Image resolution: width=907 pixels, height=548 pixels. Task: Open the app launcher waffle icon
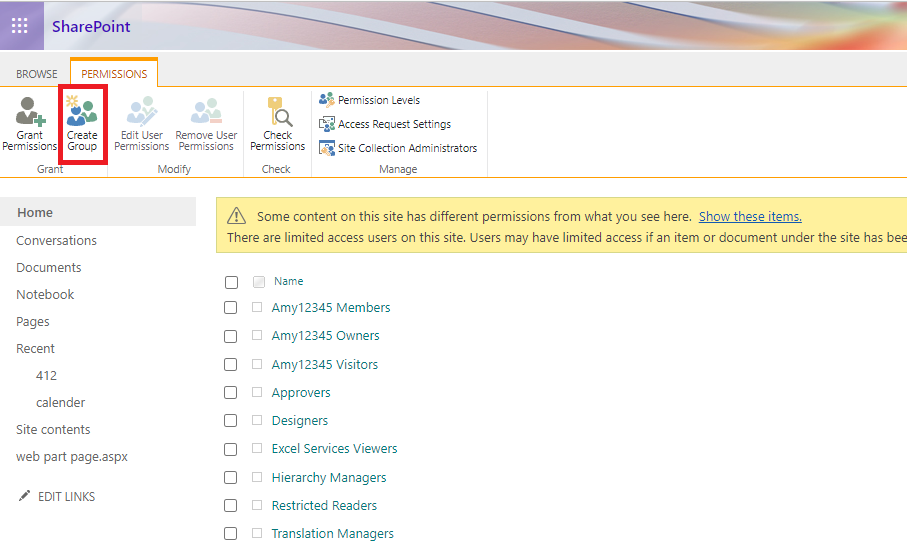[x=20, y=25]
